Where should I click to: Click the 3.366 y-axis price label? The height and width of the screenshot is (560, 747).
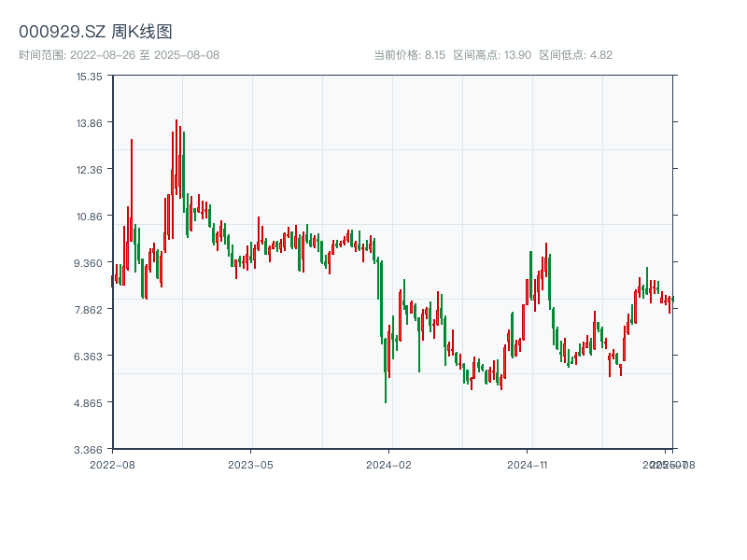(90, 450)
